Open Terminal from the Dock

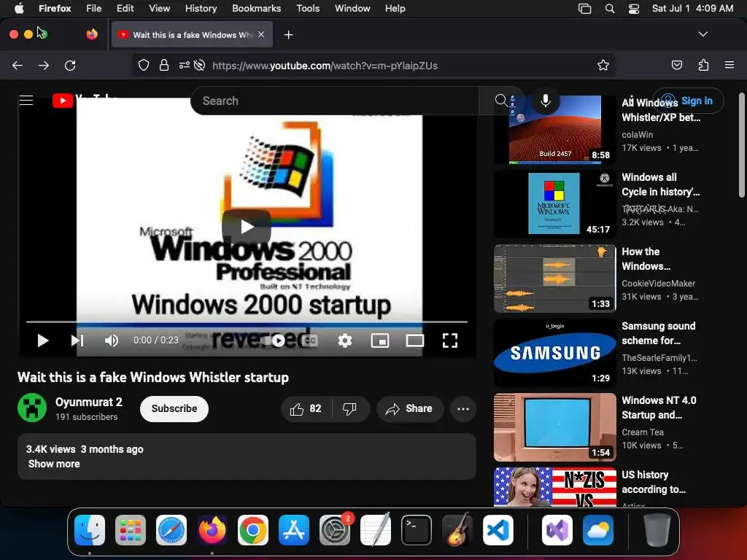417,530
